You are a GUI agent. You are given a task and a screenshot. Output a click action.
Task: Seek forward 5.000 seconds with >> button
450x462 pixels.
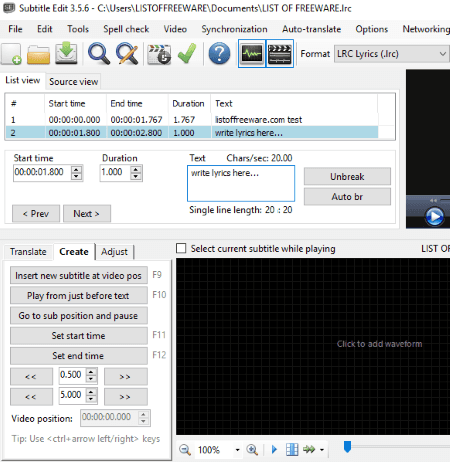click(x=125, y=397)
